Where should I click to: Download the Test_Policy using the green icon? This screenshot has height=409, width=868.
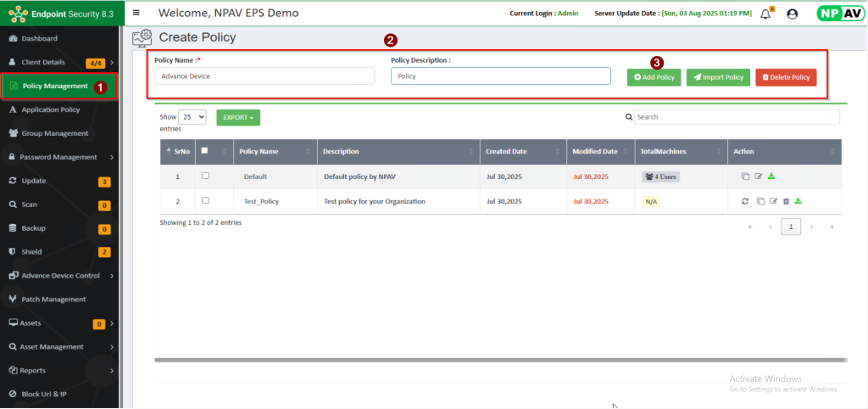click(798, 201)
